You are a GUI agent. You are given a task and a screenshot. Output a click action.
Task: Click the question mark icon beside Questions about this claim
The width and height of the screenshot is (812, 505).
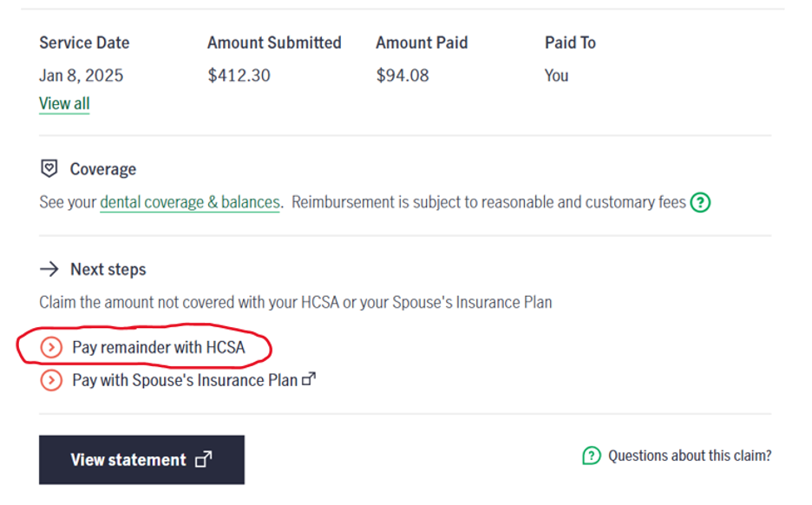(x=591, y=456)
